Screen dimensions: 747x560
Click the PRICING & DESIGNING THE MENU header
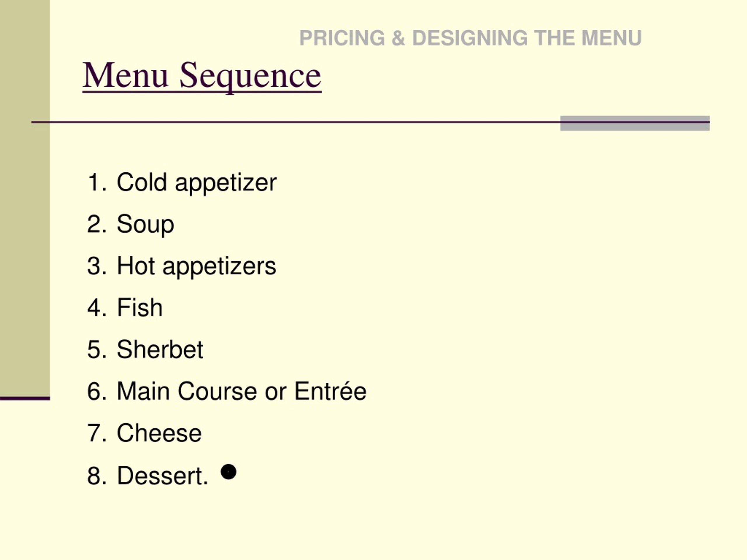[x=470, y=38]
